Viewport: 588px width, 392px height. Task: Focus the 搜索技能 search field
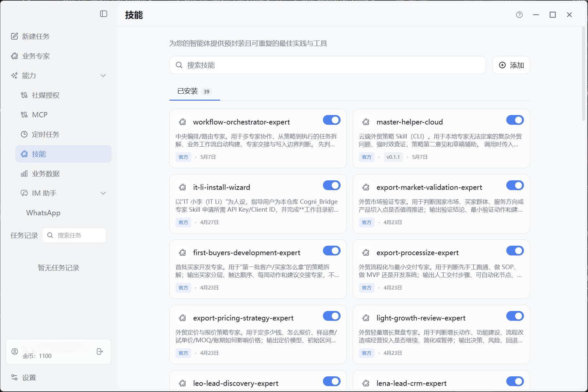click(x=328, y=65)
